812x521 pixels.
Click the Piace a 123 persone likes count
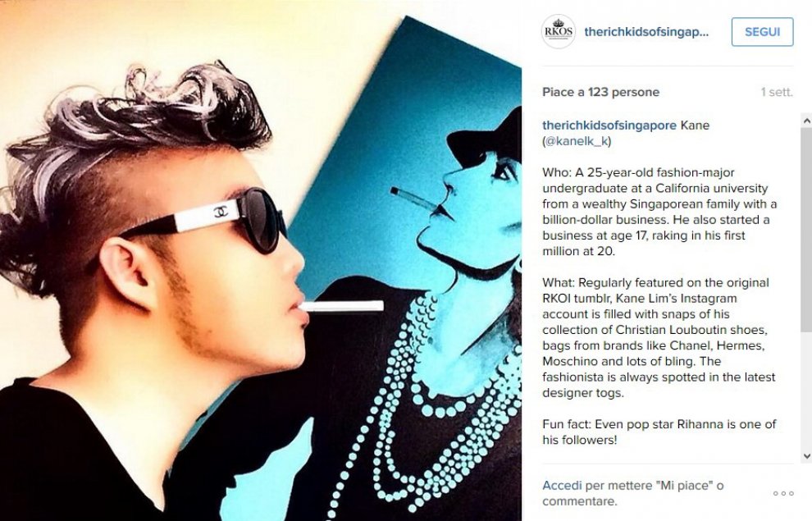point(600,92)
